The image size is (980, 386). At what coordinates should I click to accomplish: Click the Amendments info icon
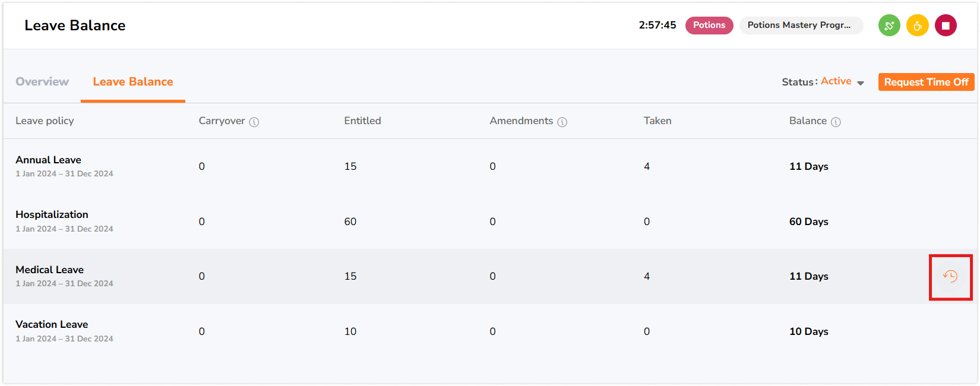pyautogui.click(x=562, y=122)
